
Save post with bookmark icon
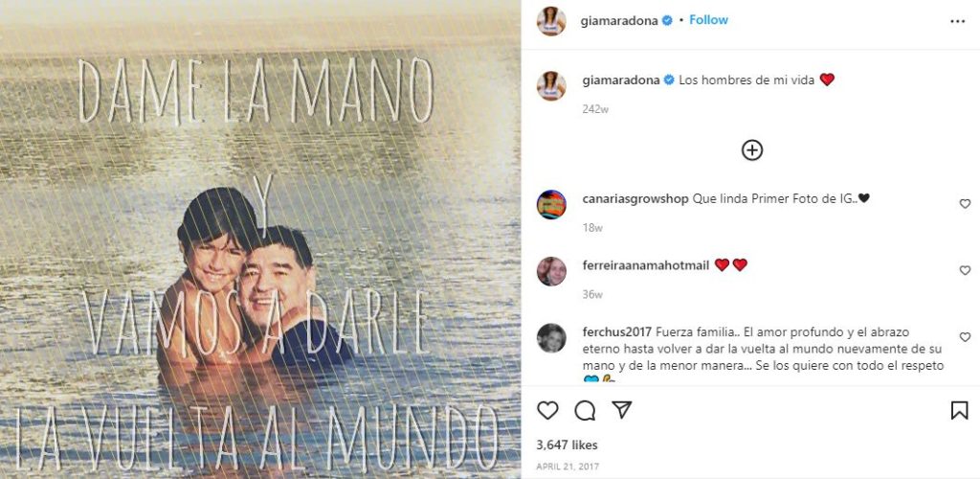[x=959, y=410]
